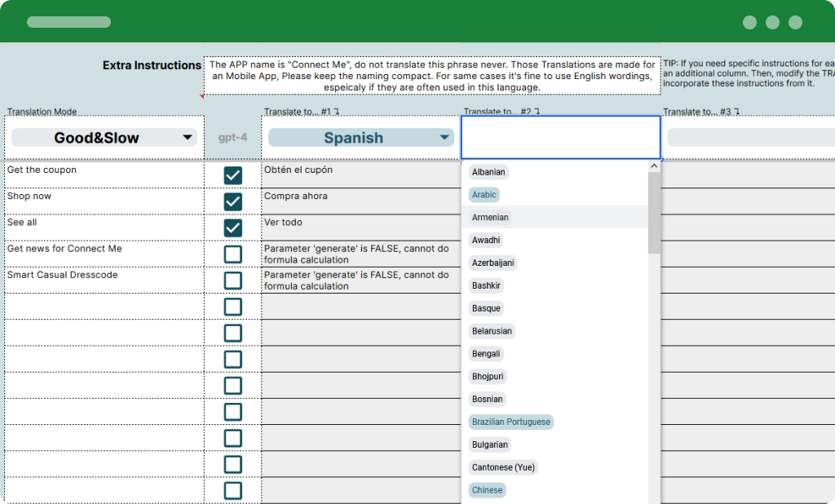Open the Good&Slow Translation Mode dropdown
Image resolution: width=835 pixels, height=504 pixels.
[104, 137]
